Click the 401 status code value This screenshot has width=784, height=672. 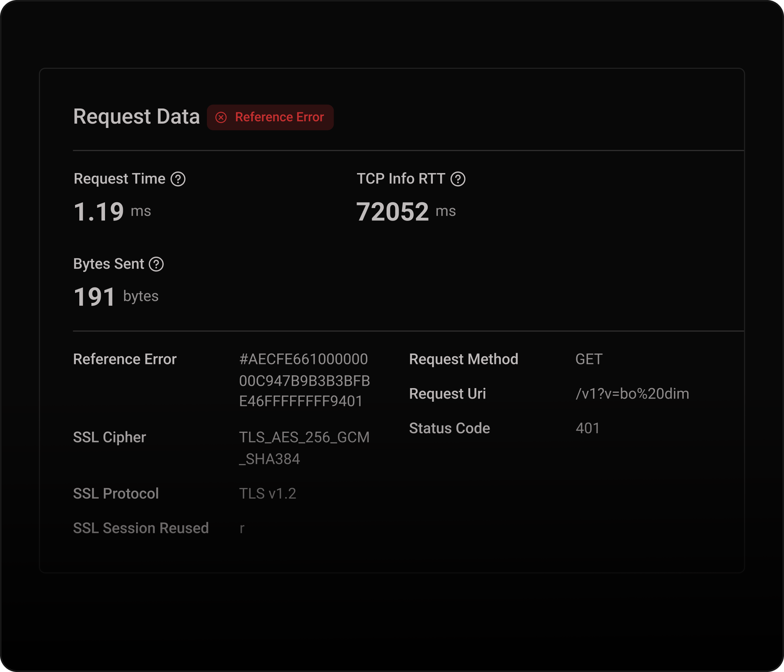(x=588, y=429)
